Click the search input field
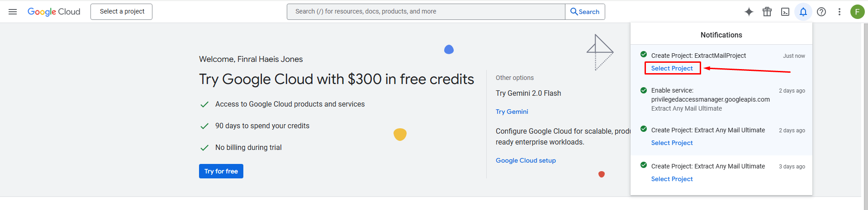868x210 pixels. point(425,12)
